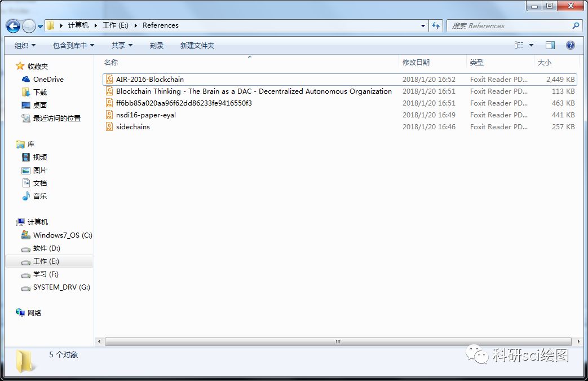Screen dimensions: 588x381
Task: Open the 组织 menu
Action: click(25, 45)
